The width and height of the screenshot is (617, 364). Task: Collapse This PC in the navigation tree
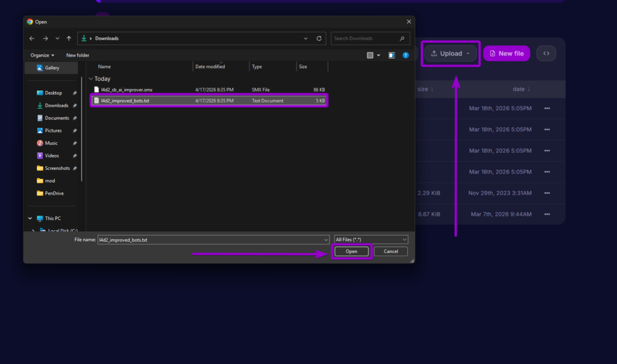pos(30,218)
